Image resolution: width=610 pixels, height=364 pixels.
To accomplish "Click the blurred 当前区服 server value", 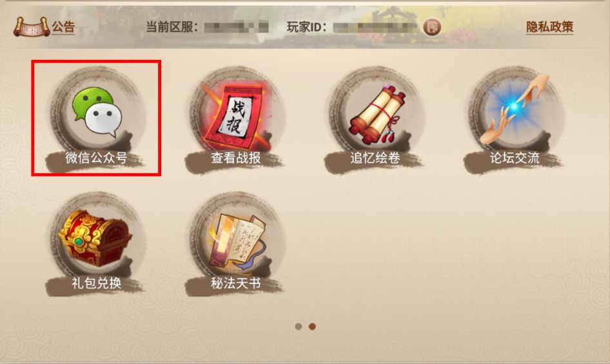I will click(x=237, y=27).
